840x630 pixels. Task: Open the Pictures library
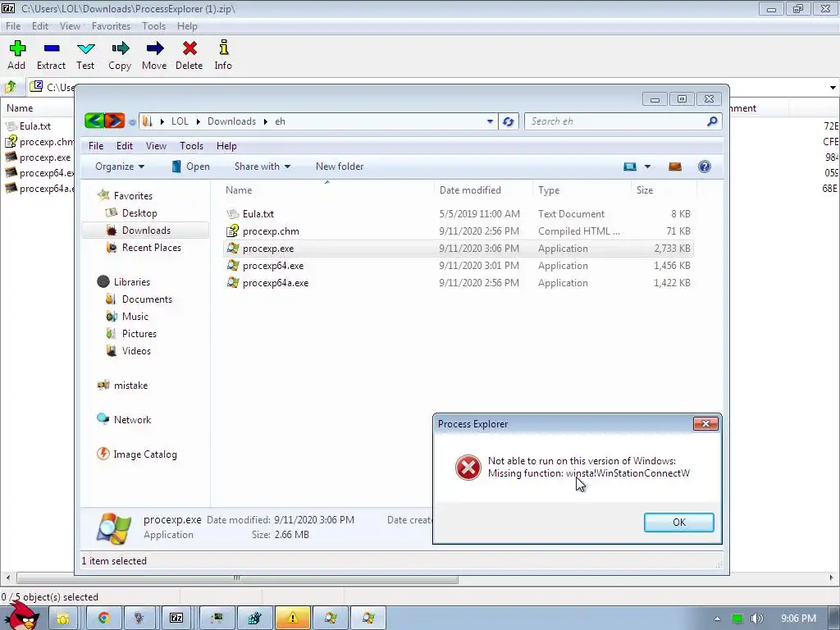tap(139, 334)
